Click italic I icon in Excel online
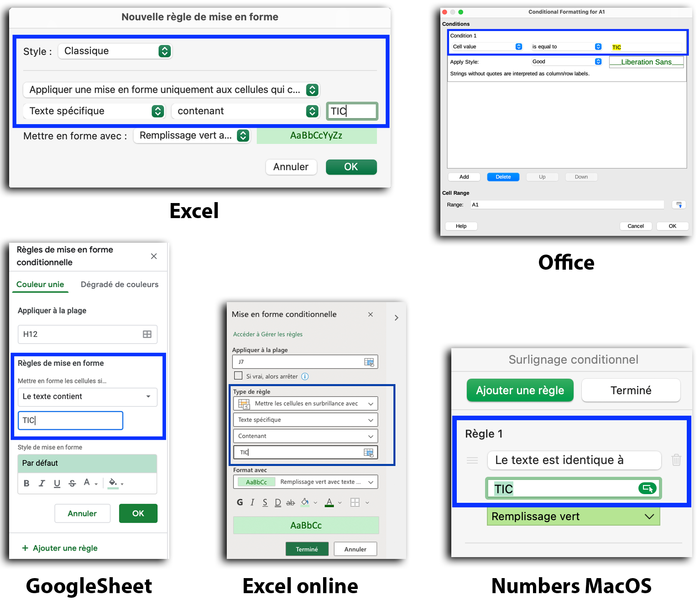Screen dimensions: 700x600 pos(252,502)
